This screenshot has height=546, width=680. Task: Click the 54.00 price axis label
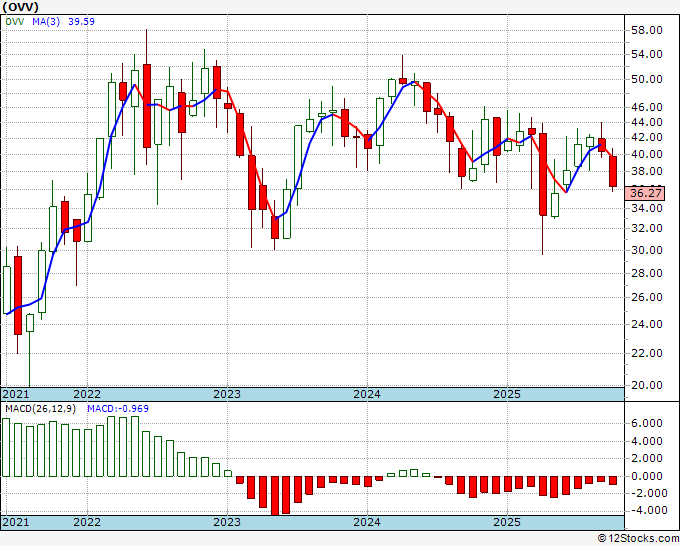pyautogui.click(x=647, y=54)
